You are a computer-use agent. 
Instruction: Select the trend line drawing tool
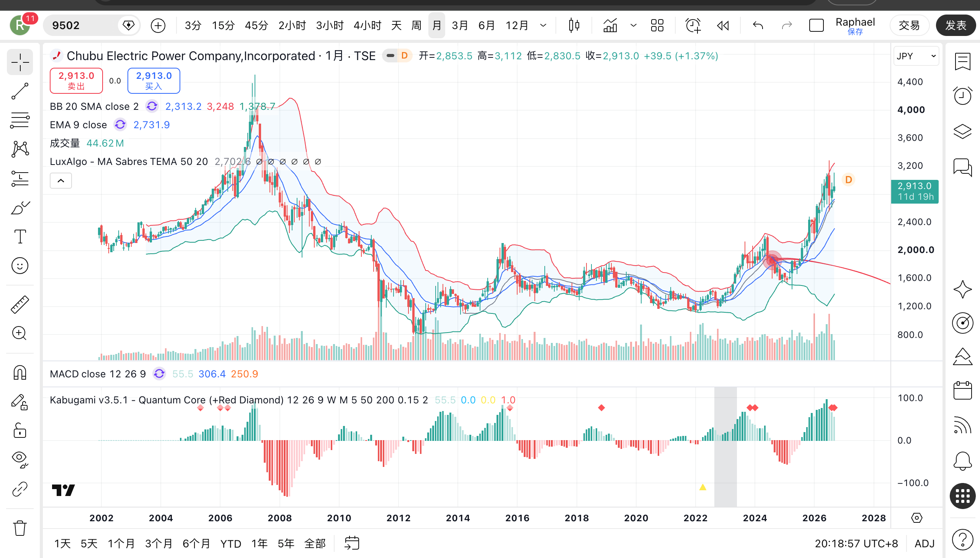(20, 91)
